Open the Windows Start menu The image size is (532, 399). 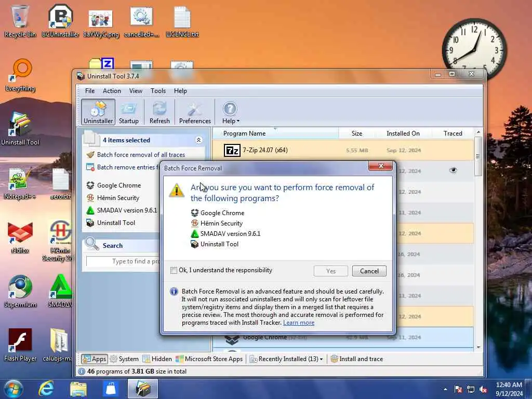click(x=13, y=389)
